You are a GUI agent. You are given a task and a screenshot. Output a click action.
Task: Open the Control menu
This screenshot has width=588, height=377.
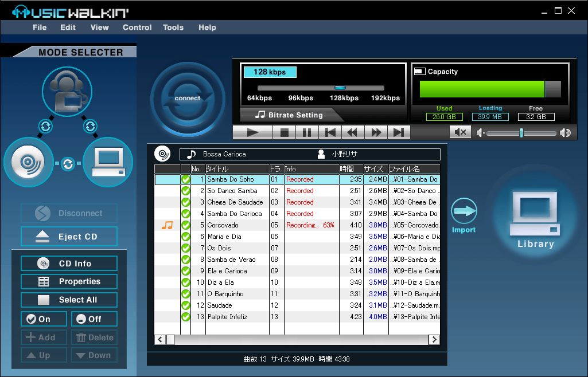[x=137, y=28]
